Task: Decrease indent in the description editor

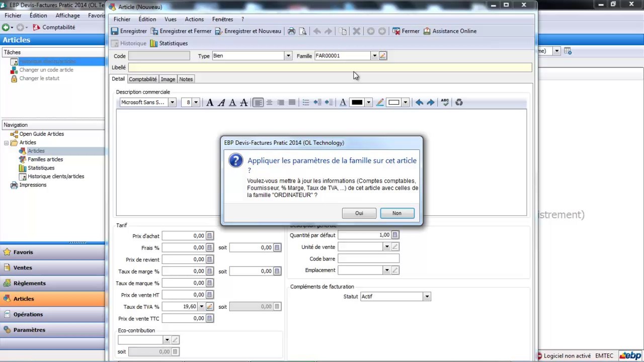Action: click(317, 103)
